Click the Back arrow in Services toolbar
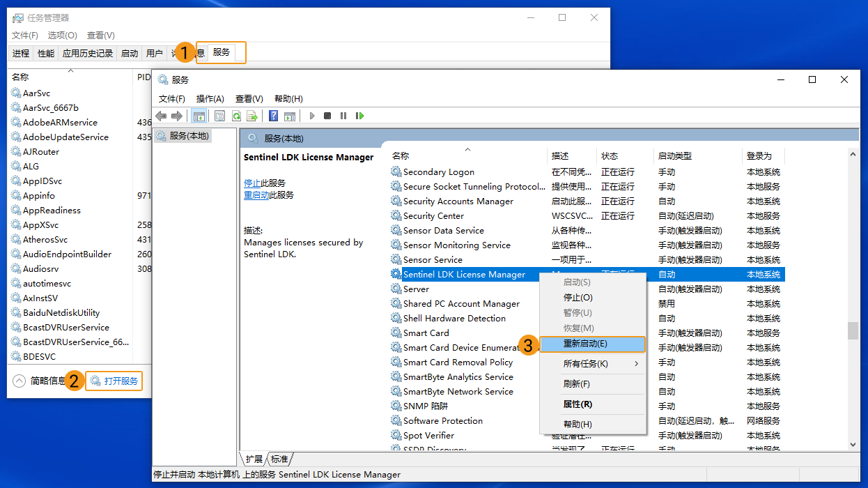 coord(162,116)
